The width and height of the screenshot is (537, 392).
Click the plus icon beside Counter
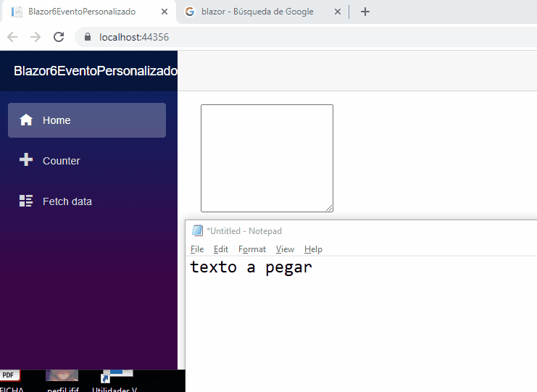pos(26,161)
